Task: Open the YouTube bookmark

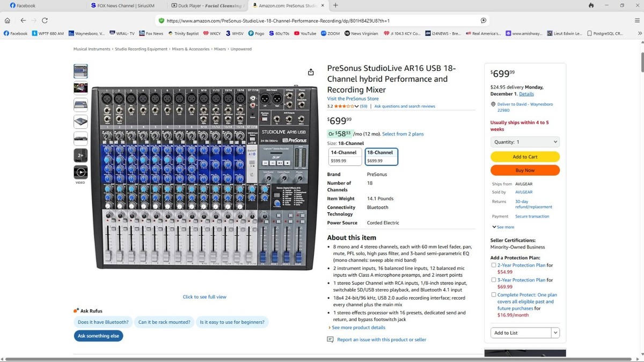Action: [304, 33]
